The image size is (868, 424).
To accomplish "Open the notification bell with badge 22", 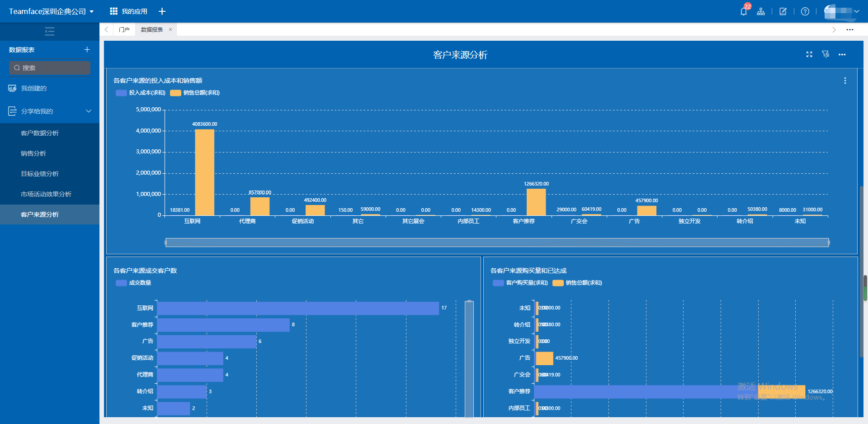I will [744, 11].
